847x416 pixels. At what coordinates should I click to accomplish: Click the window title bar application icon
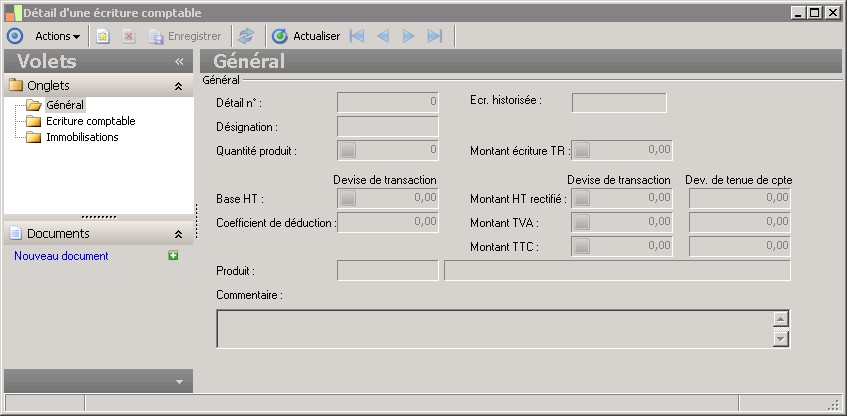tap(14, 13)
